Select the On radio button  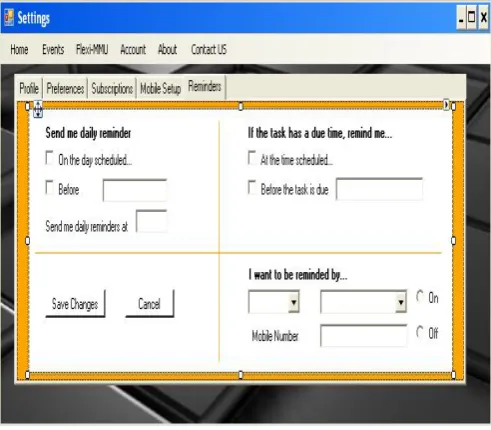pos(420,296)
